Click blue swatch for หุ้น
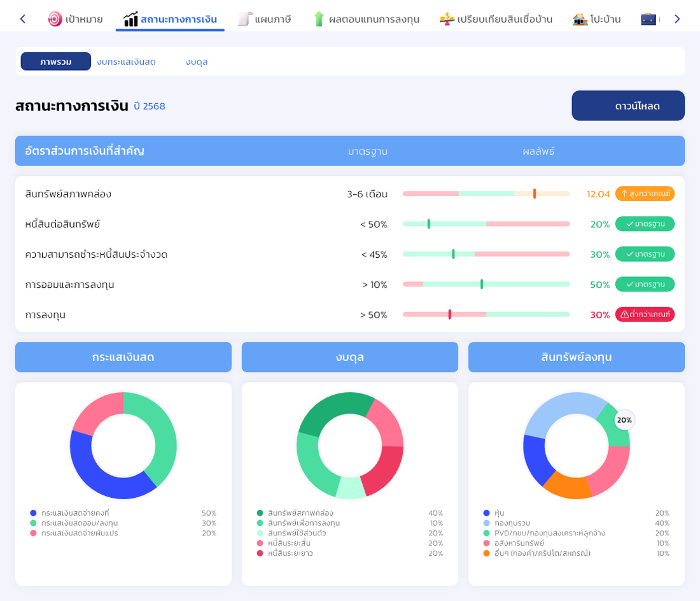Screen dimensions: 700x601 (487, 513)
